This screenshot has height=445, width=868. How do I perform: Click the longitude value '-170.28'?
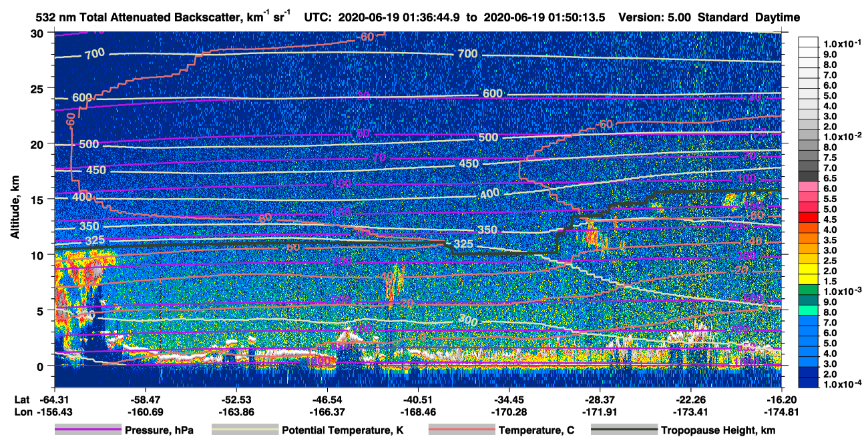pos(509,412)
